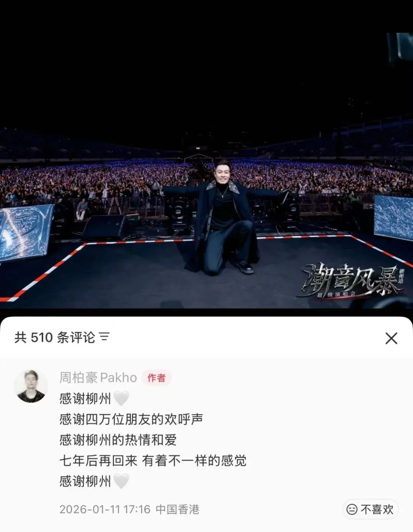413x532 pixels.
Task: Close the comments panel with X
Action: [391, 338]
